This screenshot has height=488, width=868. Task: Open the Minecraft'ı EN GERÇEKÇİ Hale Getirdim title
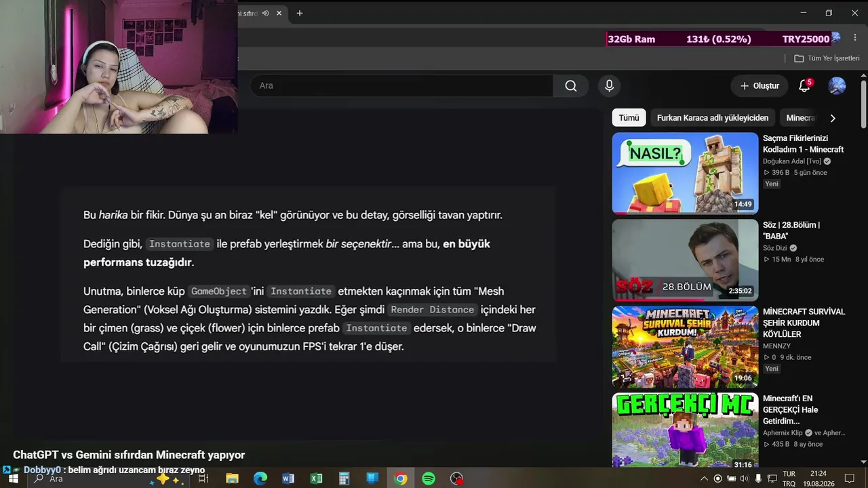click(x=791, y=409)
